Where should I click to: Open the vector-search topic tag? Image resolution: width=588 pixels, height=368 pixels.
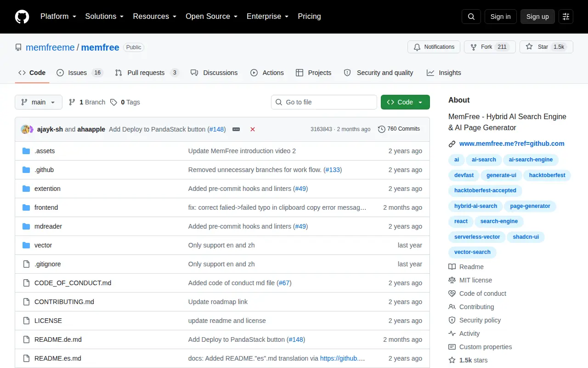pyautogui.click(x=472, y=252)
